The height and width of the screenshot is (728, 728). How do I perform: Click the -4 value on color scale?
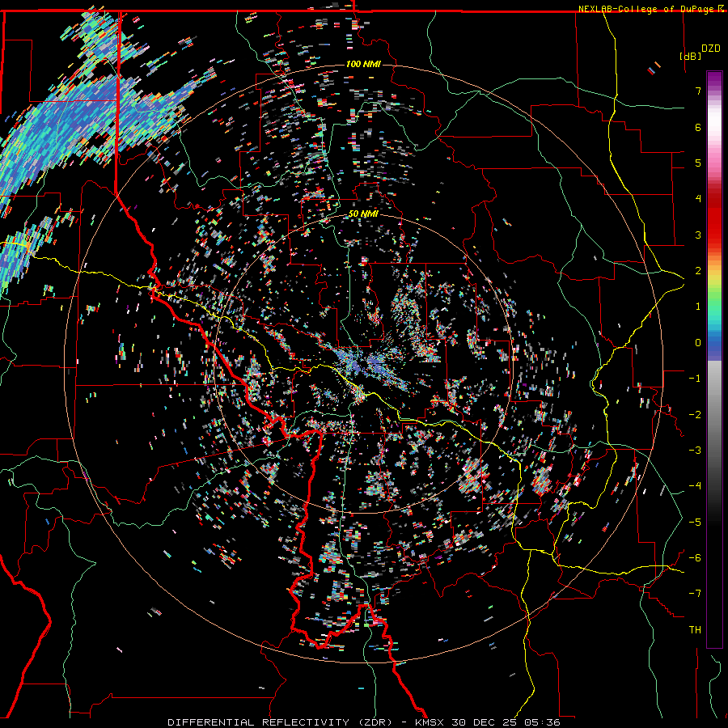695,486
